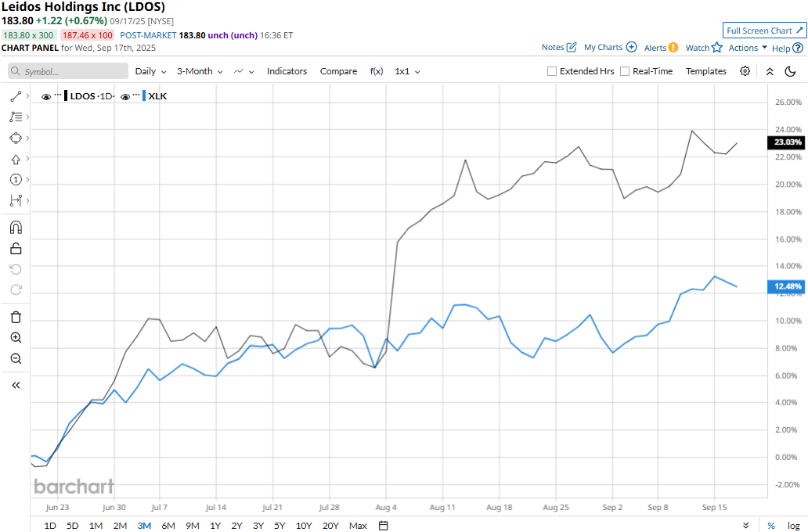Screen dimensions: 808x532
Task: Delete drawings with the trash icon
Action: tap(16, 317)
